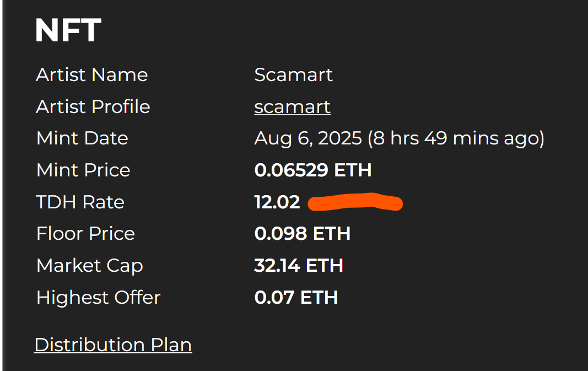Select the 12.02 TDH rate value
Image resolution: width=588 pixels, height=371 pixels.
277,202
